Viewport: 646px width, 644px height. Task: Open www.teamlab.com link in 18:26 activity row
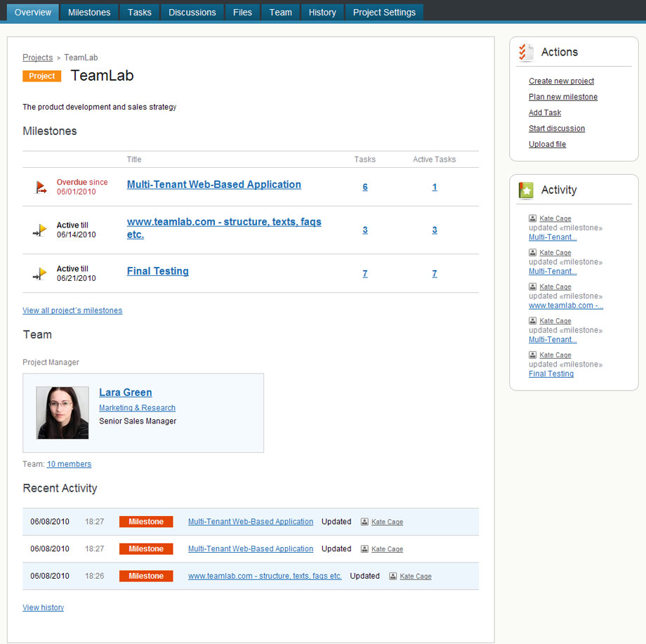[x=265, y=576]
